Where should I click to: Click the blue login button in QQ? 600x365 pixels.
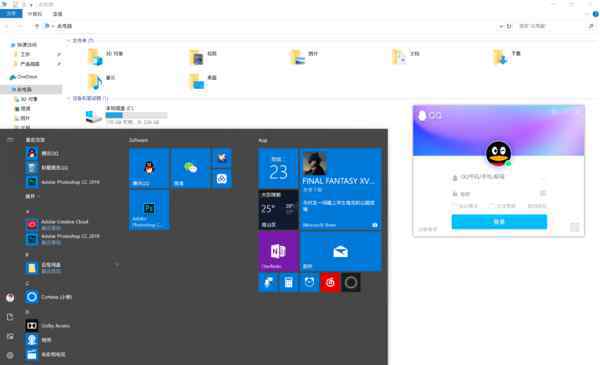tap(499, 222)
